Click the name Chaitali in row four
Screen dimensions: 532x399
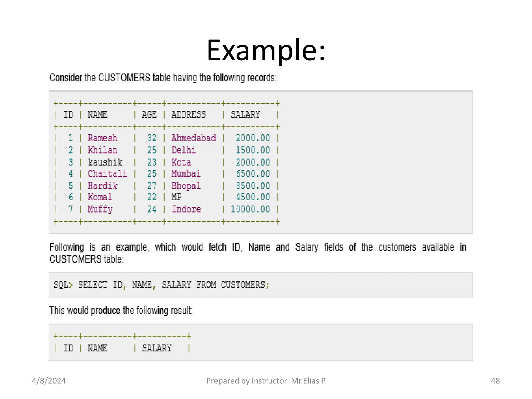pyautogui.click(x=107, y=174)
